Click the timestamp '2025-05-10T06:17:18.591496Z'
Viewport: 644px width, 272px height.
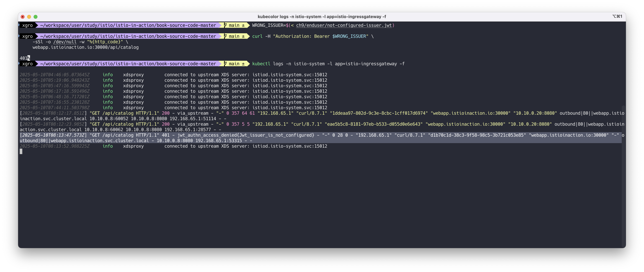(54, 91)
